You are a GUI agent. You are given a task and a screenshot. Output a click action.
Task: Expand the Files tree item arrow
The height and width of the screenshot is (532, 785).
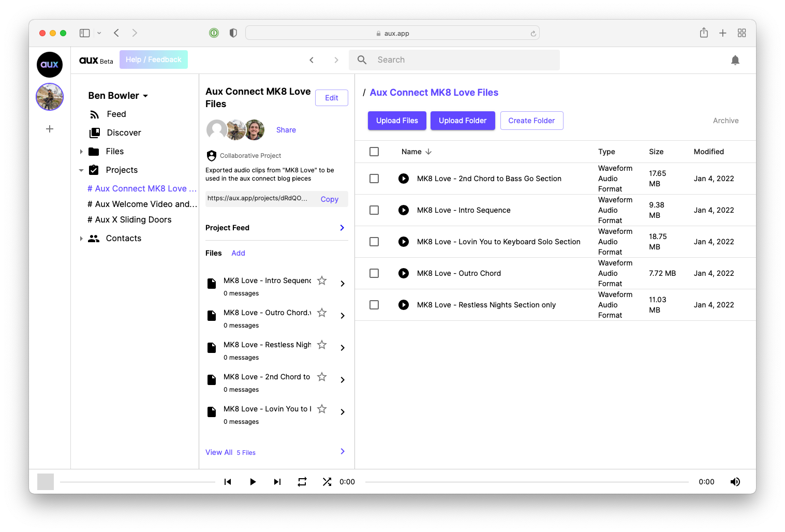tap(81, 152)
